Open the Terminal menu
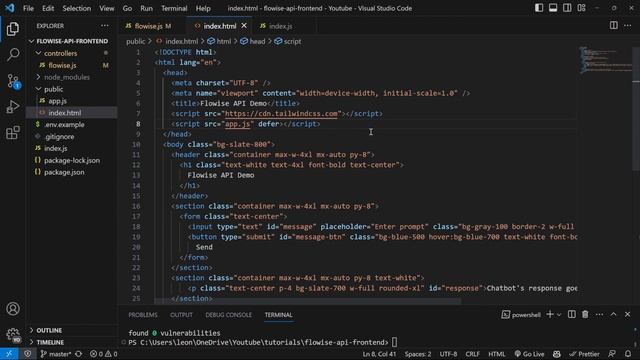640x360 pixels. tap(174, 8)
